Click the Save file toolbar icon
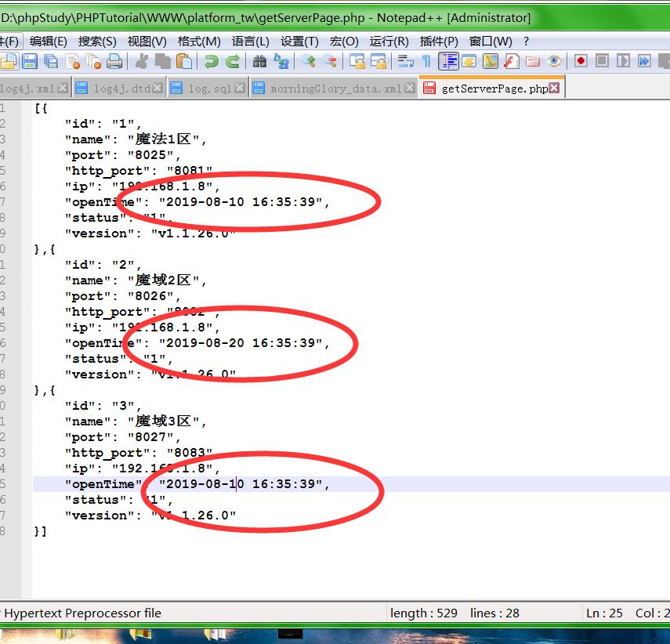670x644 pixels. (30, 61)
